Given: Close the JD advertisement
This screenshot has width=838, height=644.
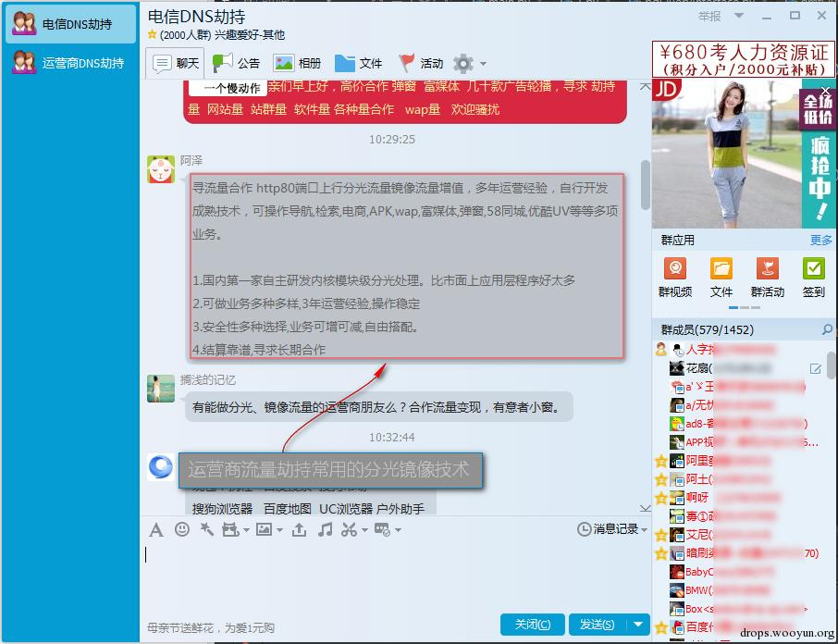Looking at the screenshot, I should click(825, 91).
